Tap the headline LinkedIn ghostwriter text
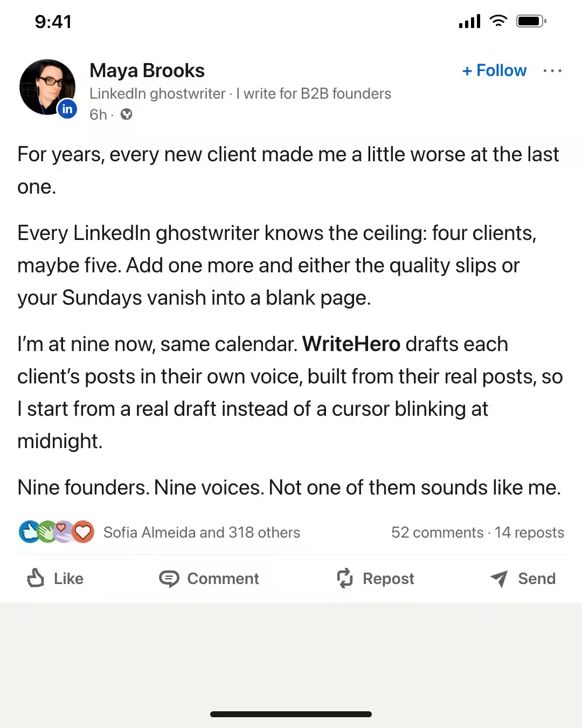The image size is (582, 728). (x=157, y=93)
